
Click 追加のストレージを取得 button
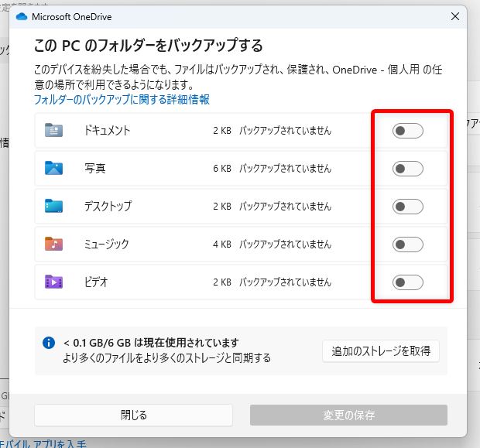(381, 351)
